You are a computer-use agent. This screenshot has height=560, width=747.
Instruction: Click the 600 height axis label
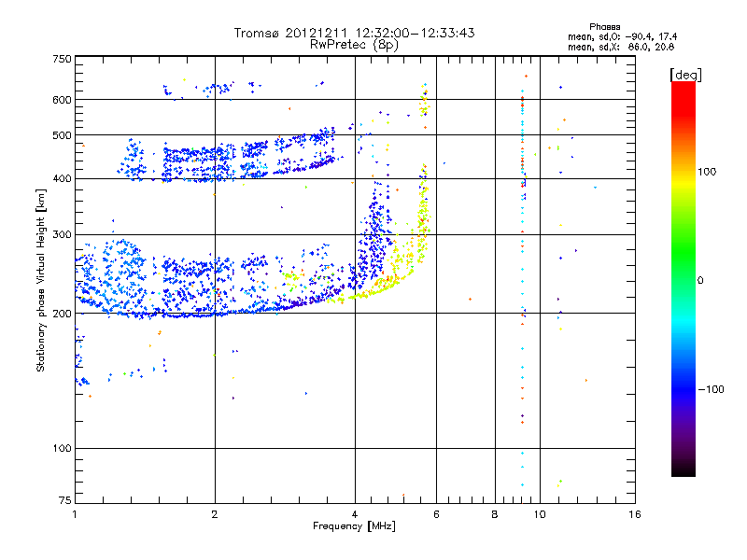point(62,100)
